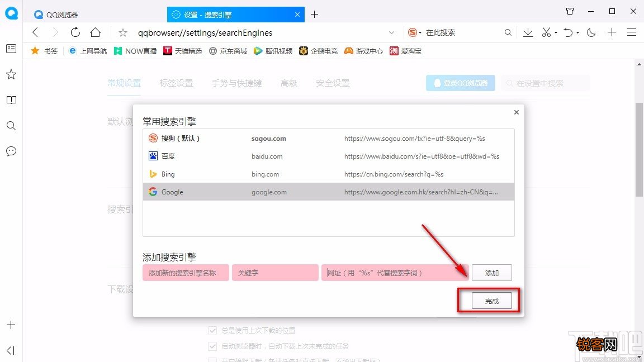
Task: Go to the home page
Action: pos(95,32)
